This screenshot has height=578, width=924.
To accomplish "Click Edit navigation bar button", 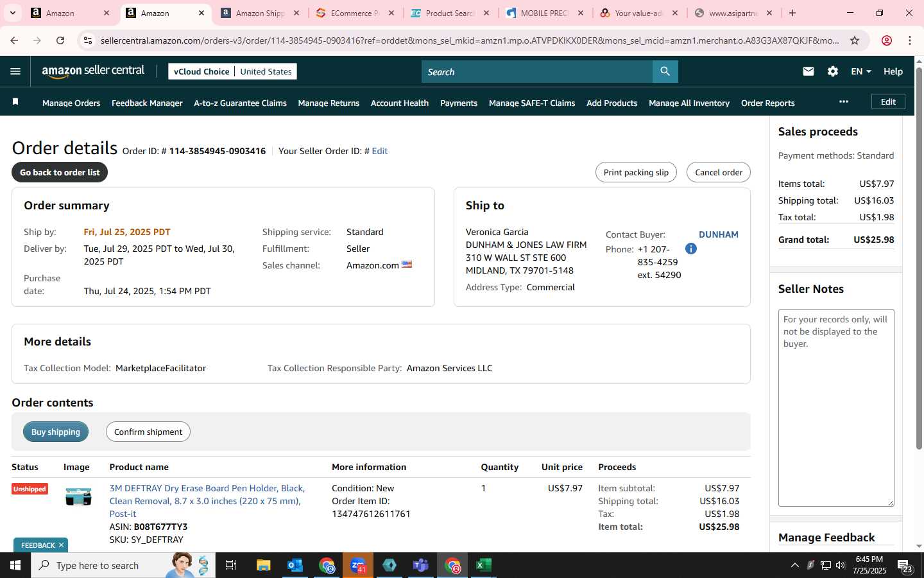I will 888,101.
